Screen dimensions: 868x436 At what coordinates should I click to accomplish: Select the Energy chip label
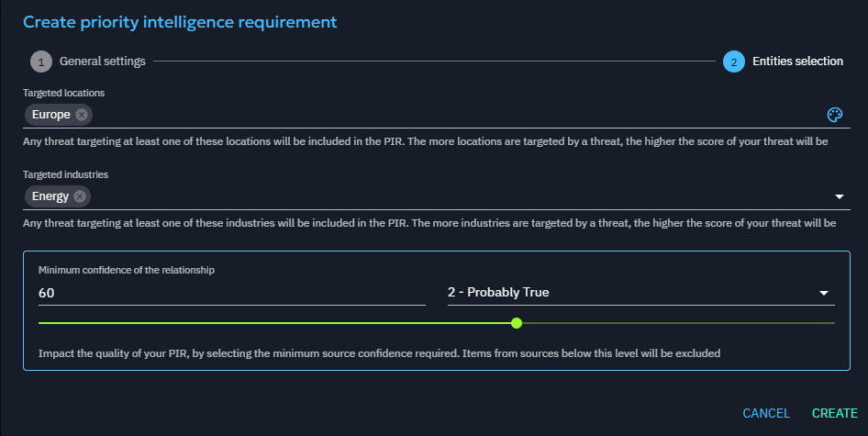(50, 196)
